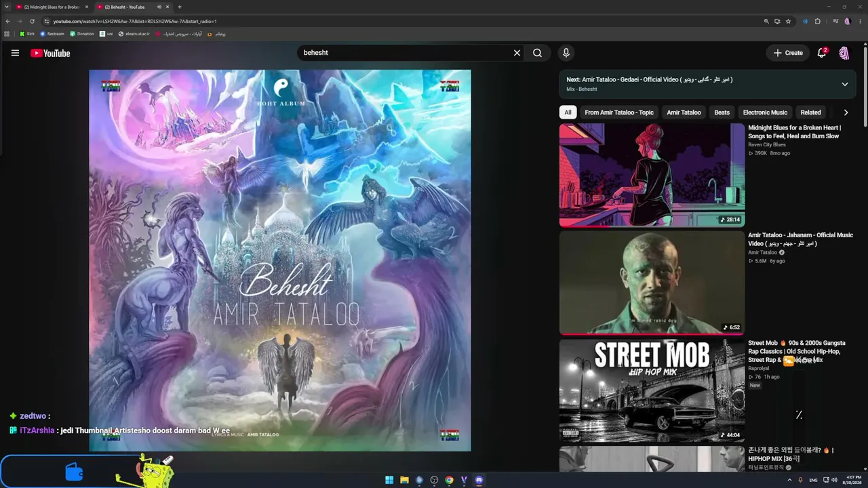Click the install app icon in address bar

click(x=777, y=21)
